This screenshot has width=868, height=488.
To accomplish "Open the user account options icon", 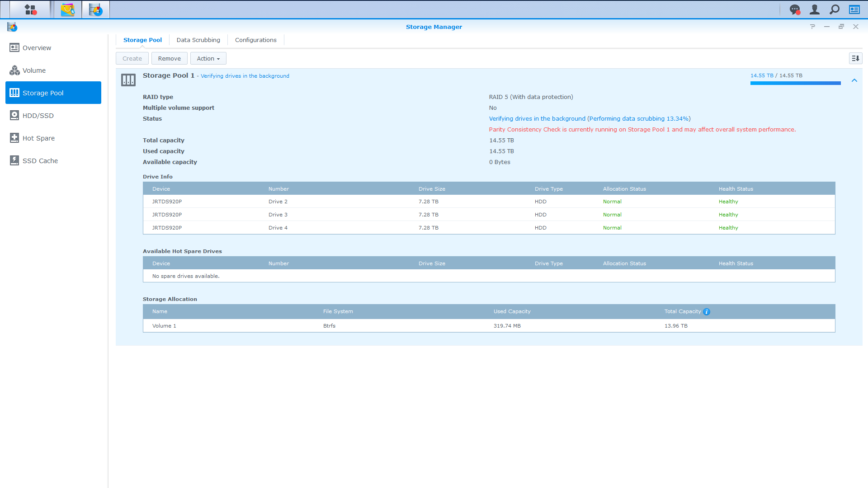I will 814,9.
